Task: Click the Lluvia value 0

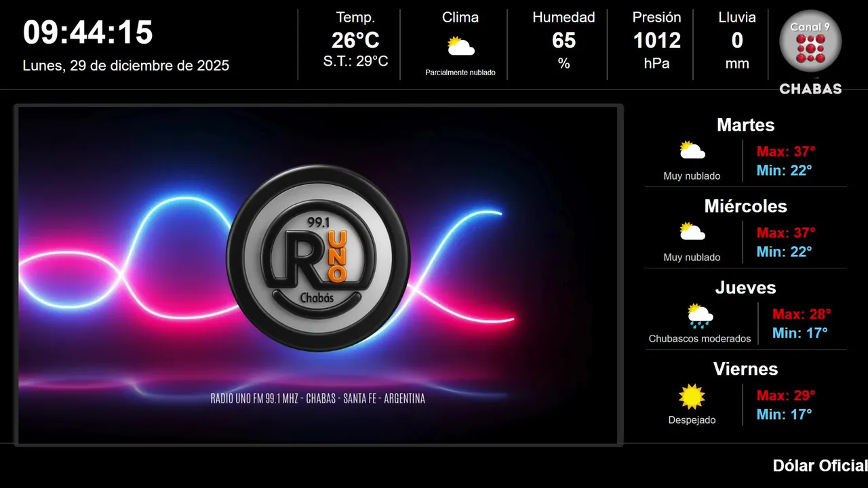Action: click(737, 41)
